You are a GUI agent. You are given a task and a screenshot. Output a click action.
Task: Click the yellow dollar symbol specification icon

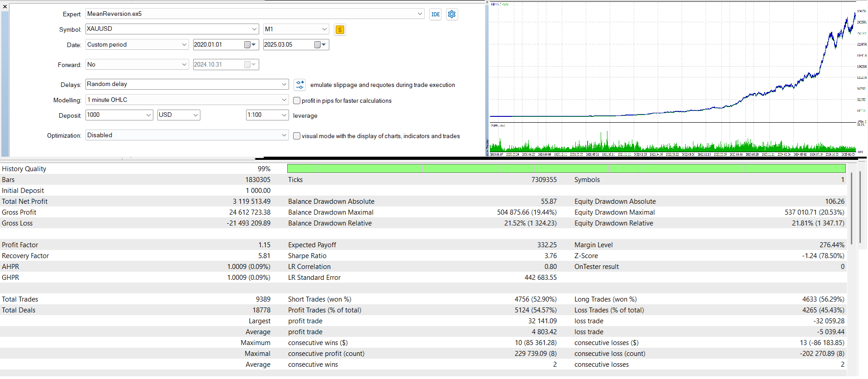[340, 30]
